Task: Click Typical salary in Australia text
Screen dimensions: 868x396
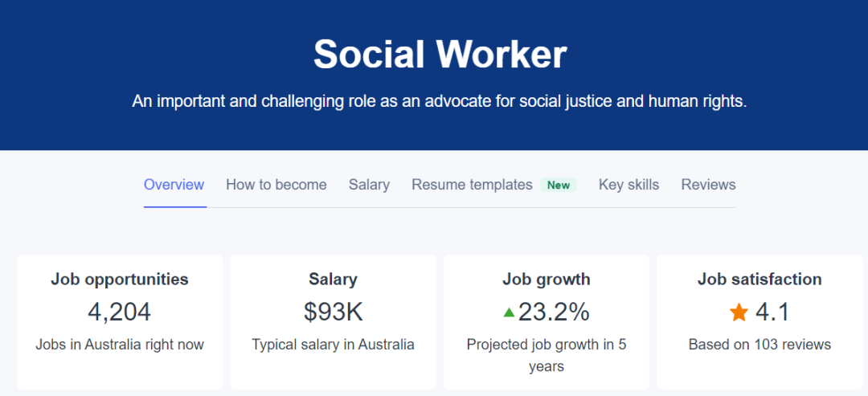Action: [x=334, y=345]
